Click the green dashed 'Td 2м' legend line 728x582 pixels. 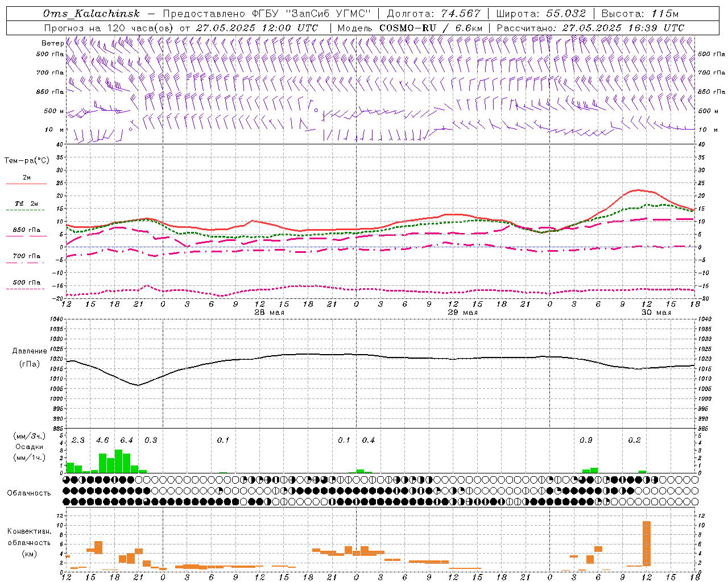click(x=25, y=210)
